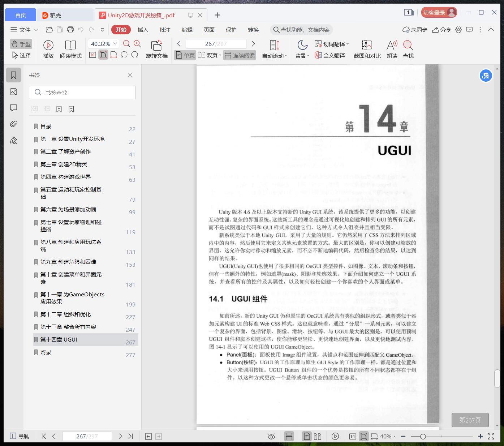
Task: Open the comments sidebar panel
Action: tap(14, 108)
